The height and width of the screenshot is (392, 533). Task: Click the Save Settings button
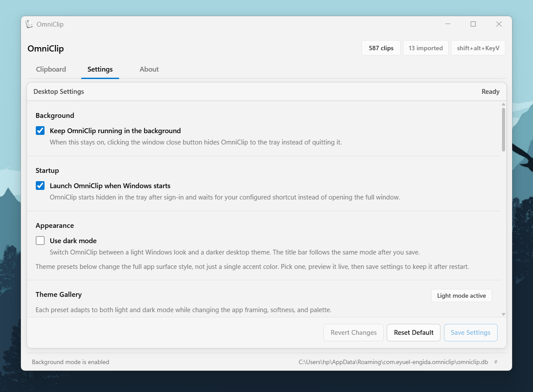tap(471, 333)
